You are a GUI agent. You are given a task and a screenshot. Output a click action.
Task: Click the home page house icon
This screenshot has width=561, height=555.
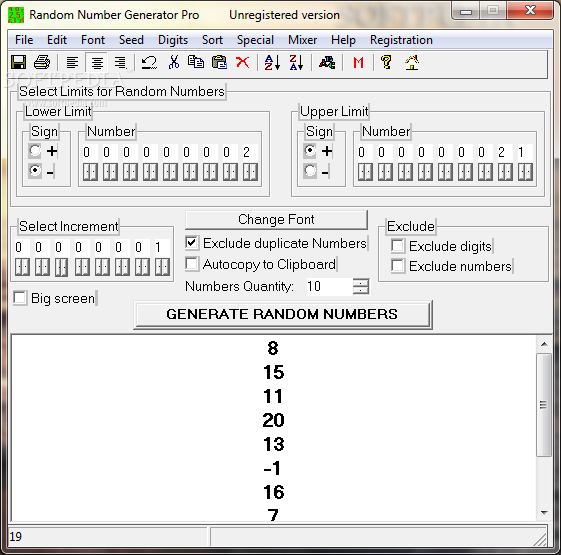(x=412, y=63)
